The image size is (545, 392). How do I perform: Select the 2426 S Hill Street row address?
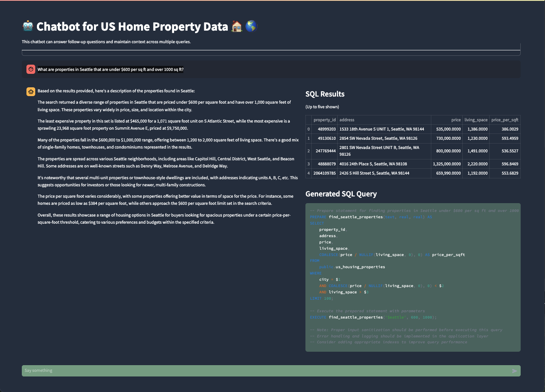pyautogui.click(x=374, y=173)
